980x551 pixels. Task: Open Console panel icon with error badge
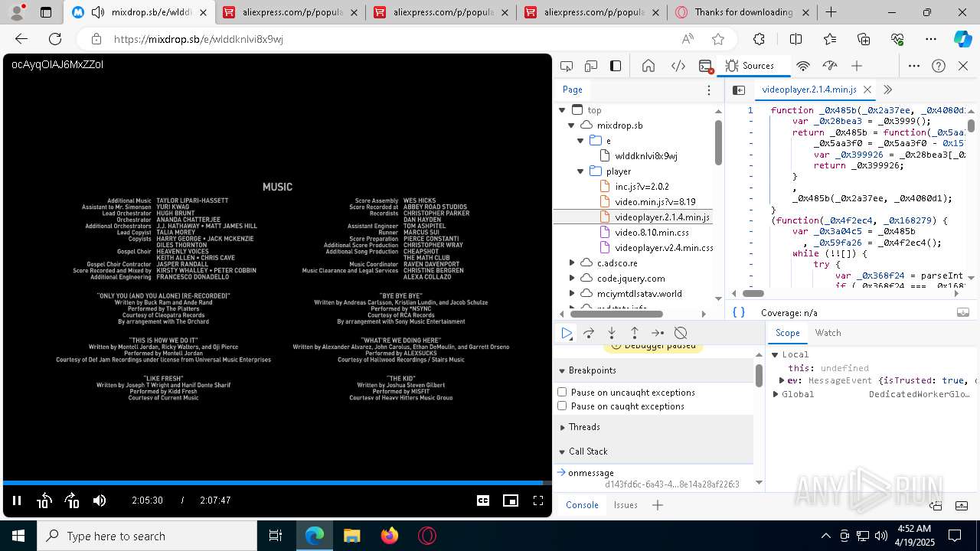pyautogui.click(x=706, y=66)
